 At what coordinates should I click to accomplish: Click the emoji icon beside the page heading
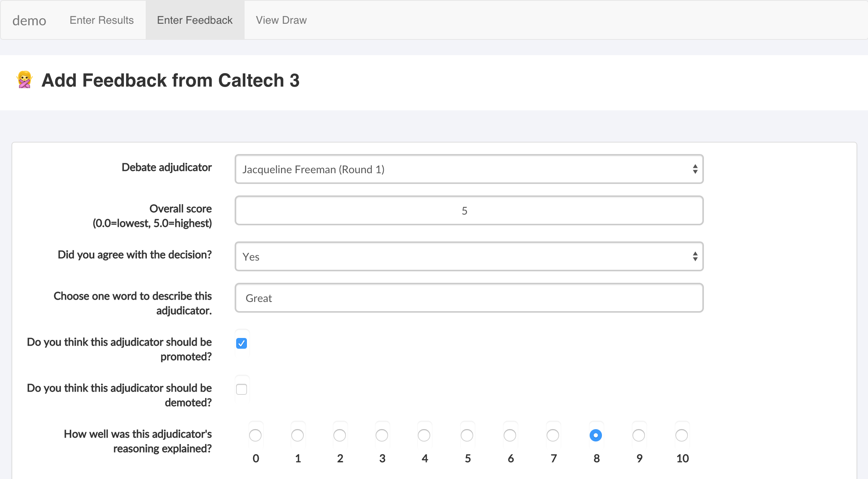pos(25,80)
